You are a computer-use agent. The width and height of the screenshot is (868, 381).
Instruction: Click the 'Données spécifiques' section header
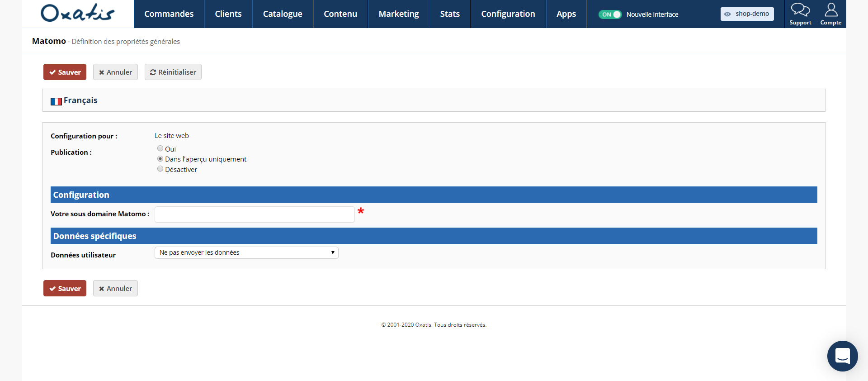pos(434,236)
